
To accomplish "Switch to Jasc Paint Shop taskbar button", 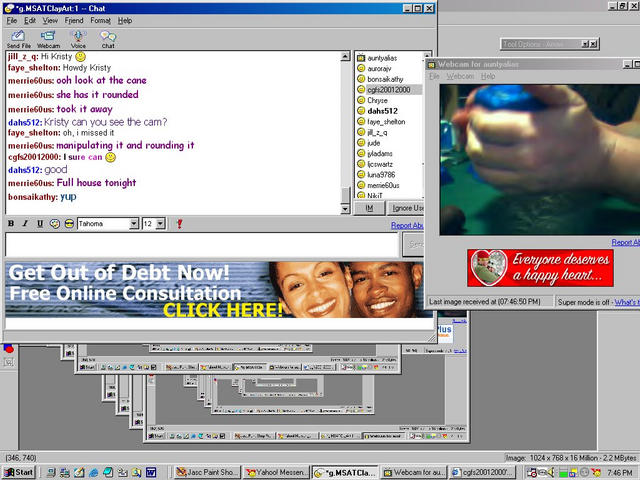I will coord(207,472).
